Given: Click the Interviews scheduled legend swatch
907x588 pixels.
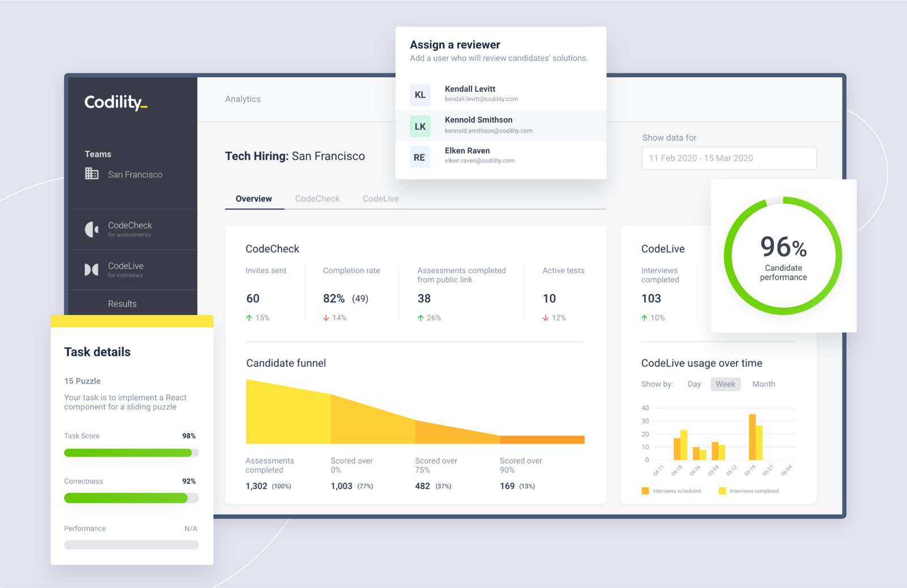Looking at the screenshot, I should pos(645,491).
